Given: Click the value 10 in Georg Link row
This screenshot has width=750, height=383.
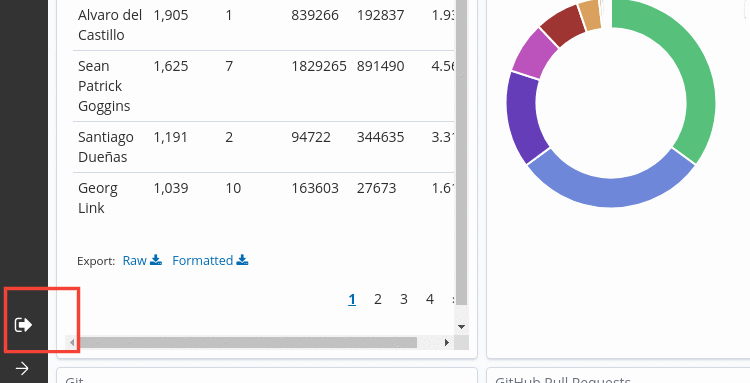Looking at the screenshot, I should pyautogui.click(x=233, y=188).
